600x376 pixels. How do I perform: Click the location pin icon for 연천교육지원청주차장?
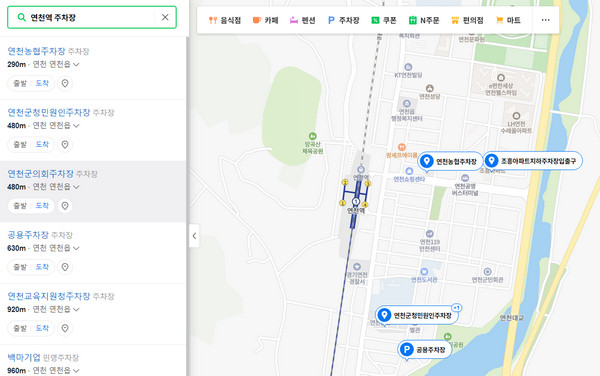click(65, 328)
